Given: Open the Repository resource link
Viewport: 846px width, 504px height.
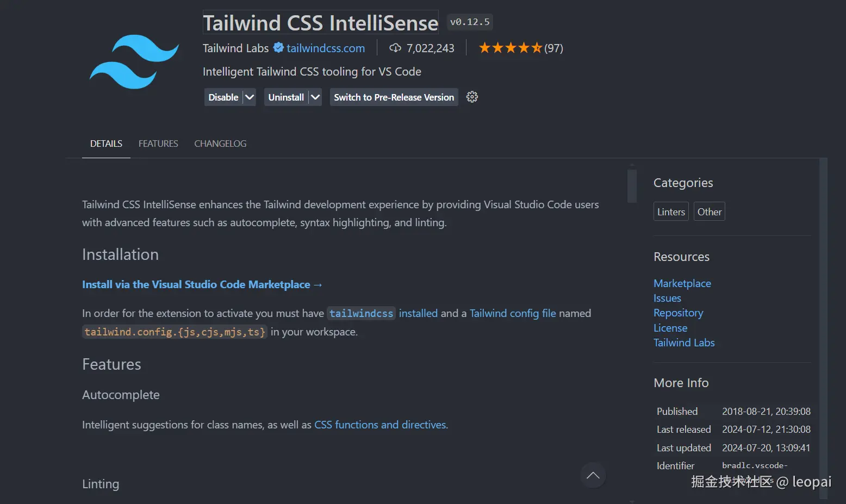Looking at the screenshot, I should [678, 313].
